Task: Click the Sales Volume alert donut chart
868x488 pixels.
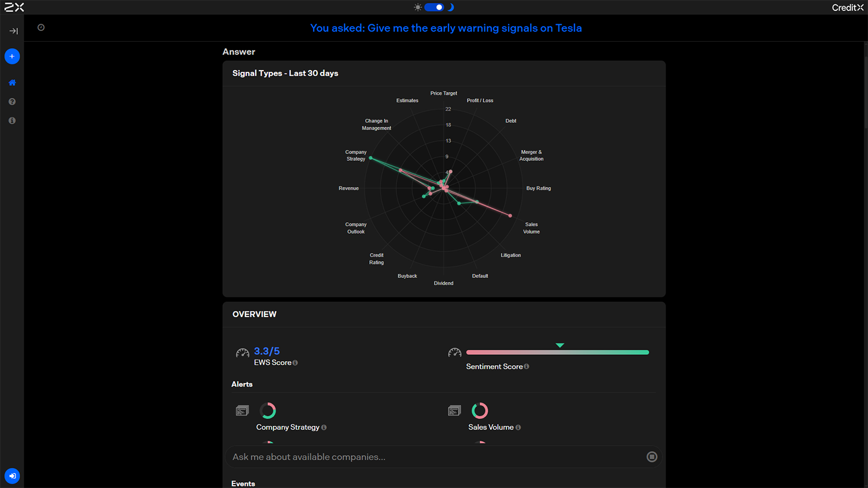Action: [480, 410]
